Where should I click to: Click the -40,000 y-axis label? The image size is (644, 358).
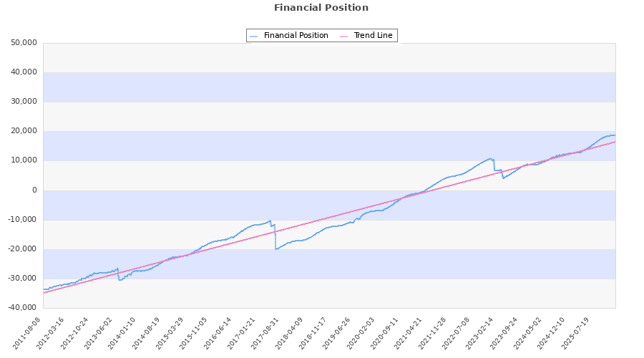click(x=23, y=308)
